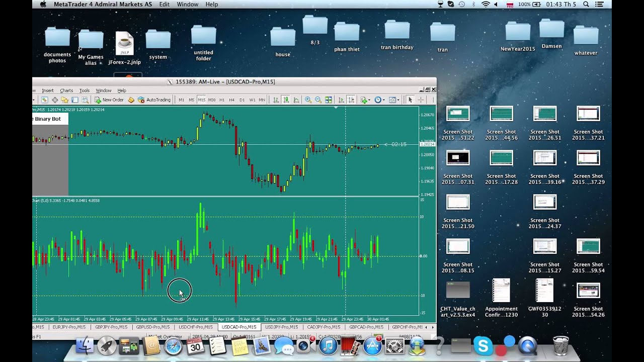Click the MetaEditor book icon
The image size is (644, 362).
click(131, 100)
